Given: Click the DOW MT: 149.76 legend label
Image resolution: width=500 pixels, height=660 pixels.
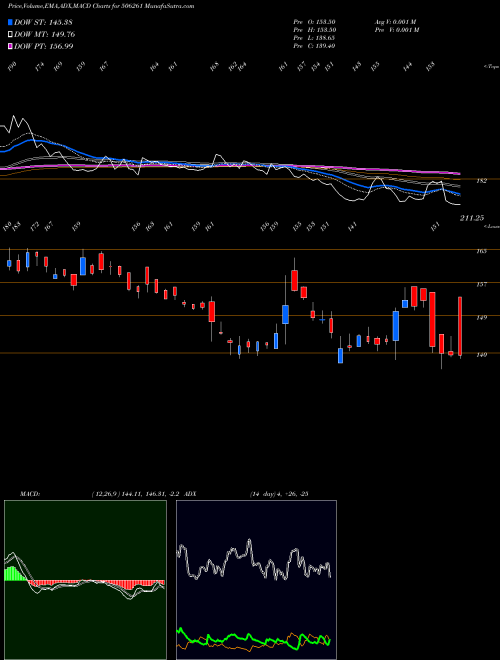Looking at the screenshot, I should [x=45, y=34].
